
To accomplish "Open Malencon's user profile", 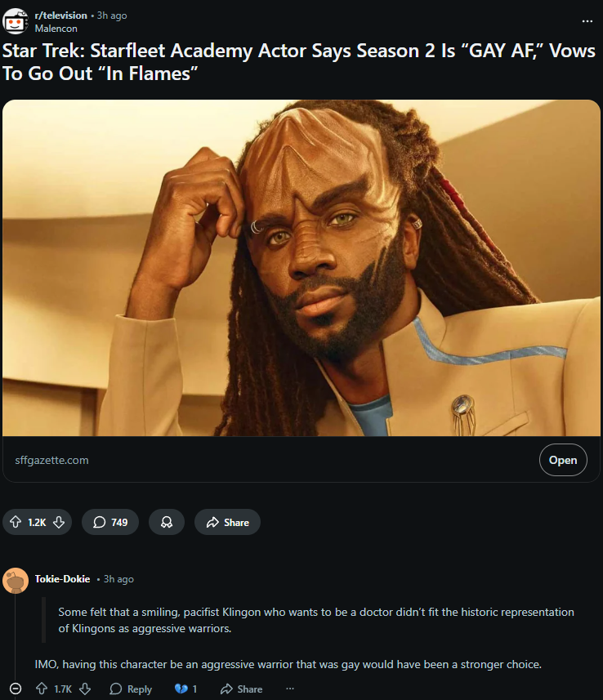I will 56,28.
